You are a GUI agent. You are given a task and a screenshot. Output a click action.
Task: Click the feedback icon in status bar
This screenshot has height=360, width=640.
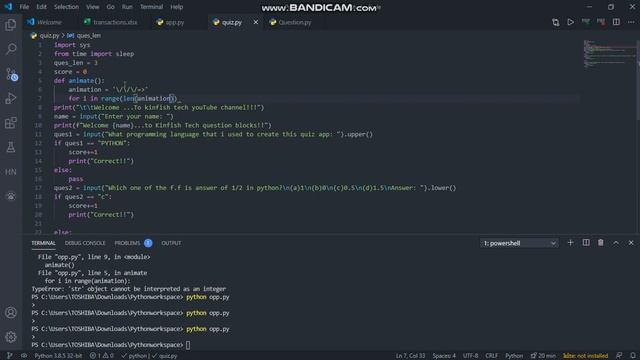(x=619, y=356)
